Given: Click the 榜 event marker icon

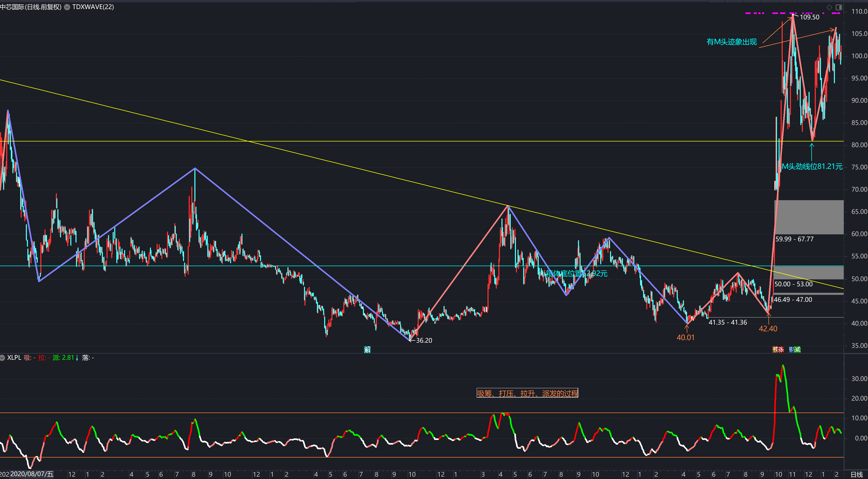Looking at the screenshot, I should [775, 350].
